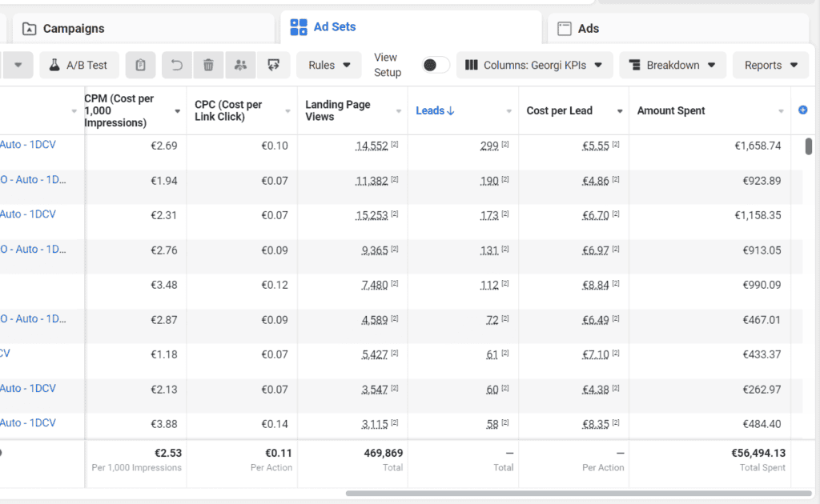This screenshot has height=504, width=820.
Task: Click leads value 299
Action: [489, 146]
